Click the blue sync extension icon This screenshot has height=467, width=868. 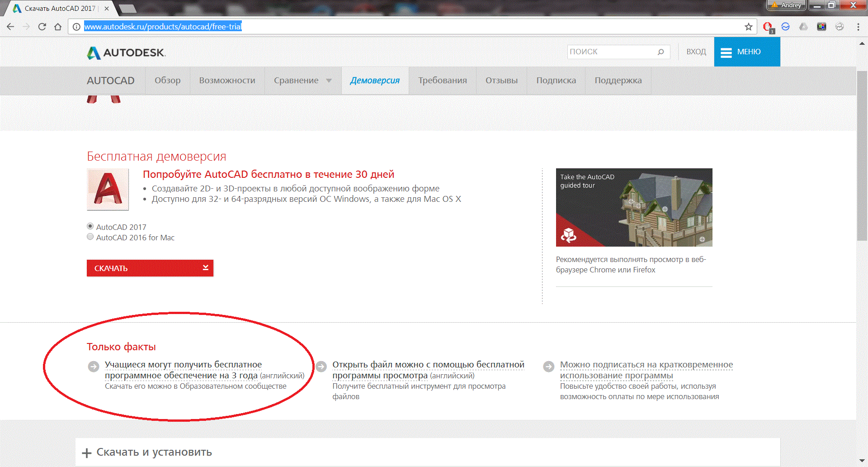coord(786,27)
